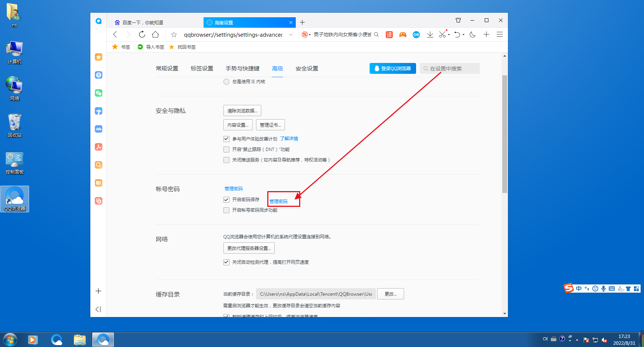
Task: Open 了解详情 link
Action: click(289, 139)
